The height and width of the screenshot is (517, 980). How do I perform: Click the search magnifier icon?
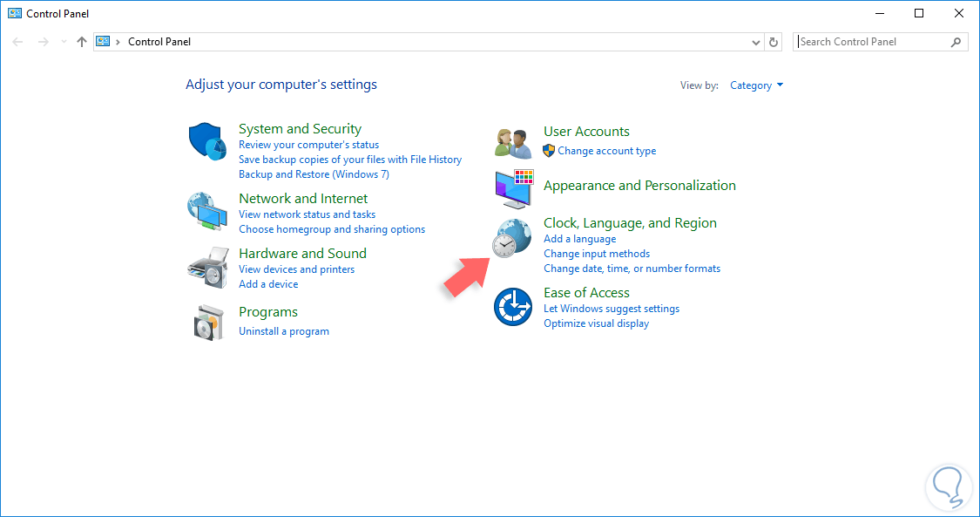point(956,42)
